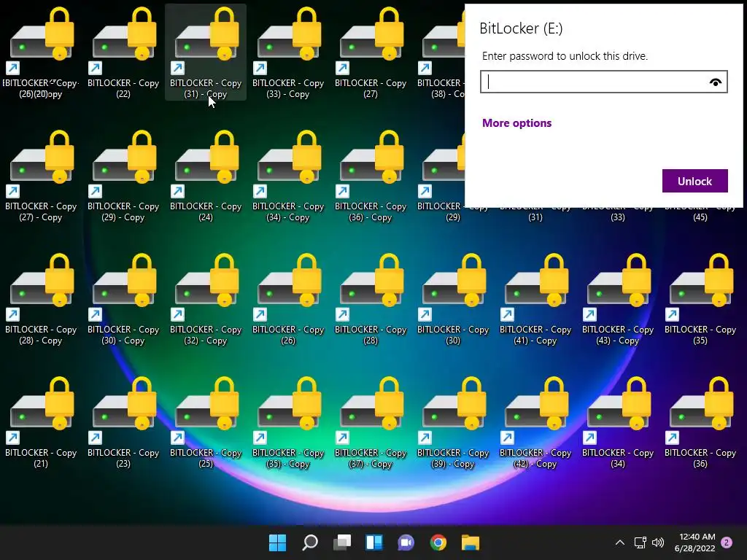Open Task View from taskbar
Screen dimensions: 747x560
(x=342, y=542)
